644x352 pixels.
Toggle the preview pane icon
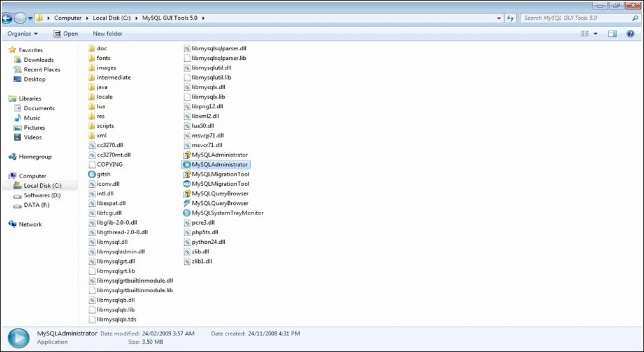tap(612, 34)
